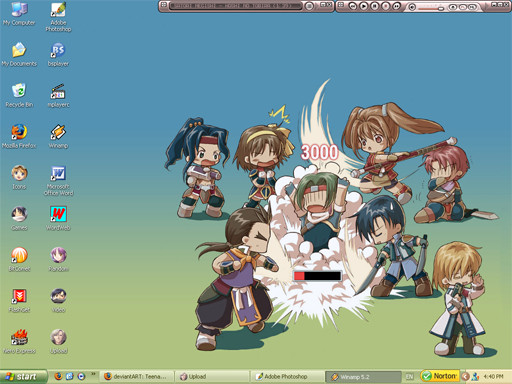Open menu icon on Winamp control bar left
This screenshot has height=384, width=512.
click(341, 5)
